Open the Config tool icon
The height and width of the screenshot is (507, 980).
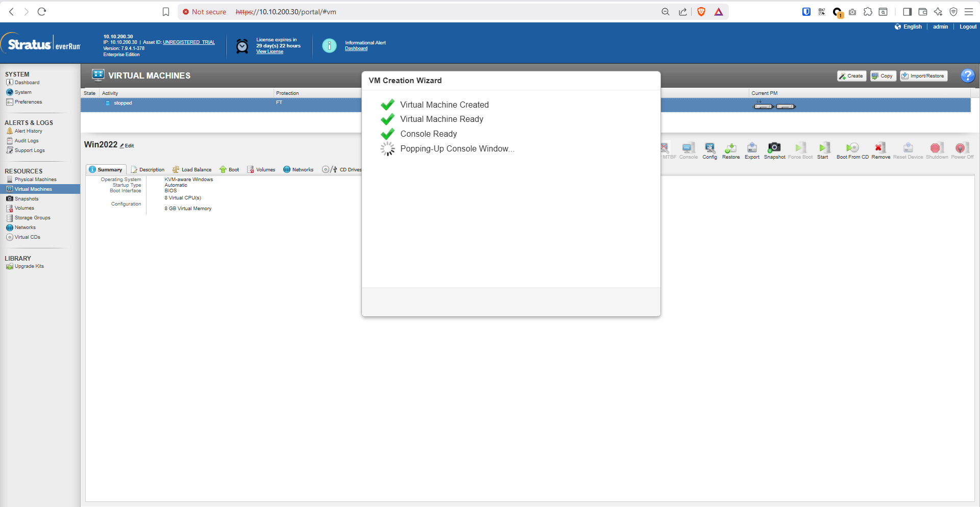(x=709, y=148)
